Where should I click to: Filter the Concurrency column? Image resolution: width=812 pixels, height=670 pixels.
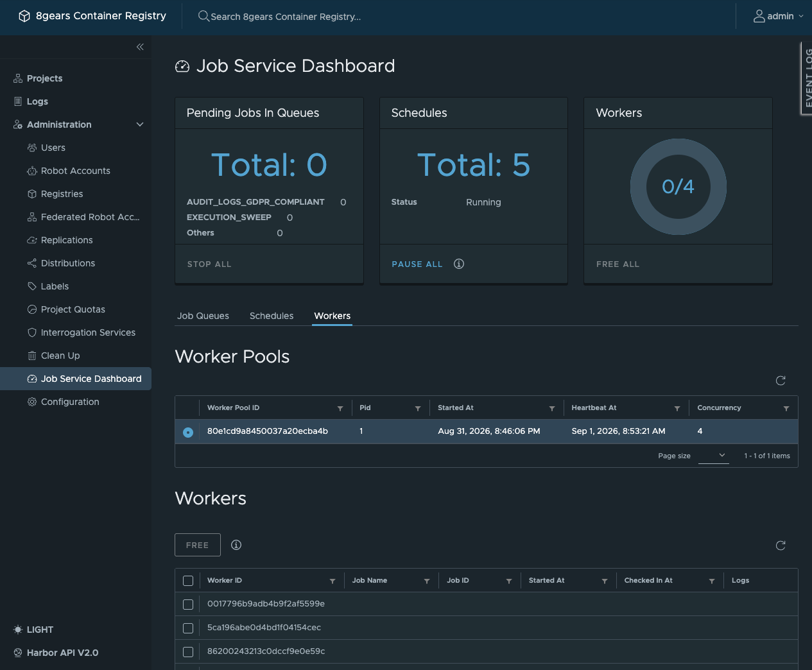[x=786, y=408]
